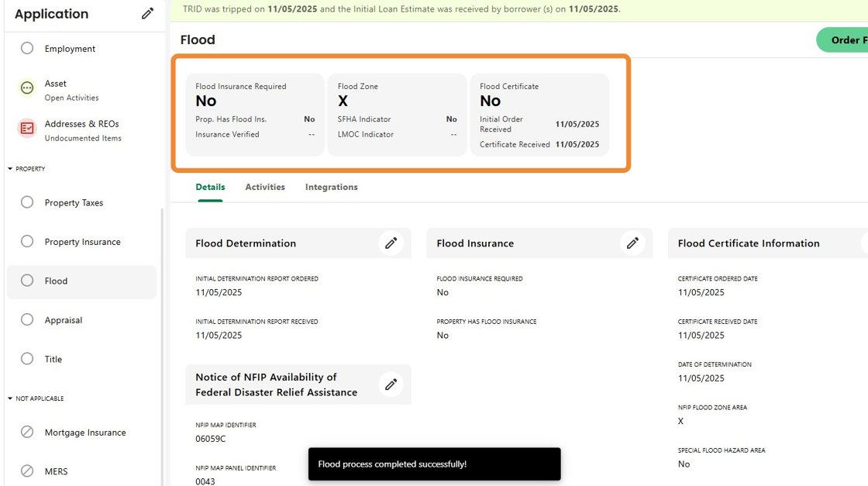Click the green Order button

coord(843,40)
